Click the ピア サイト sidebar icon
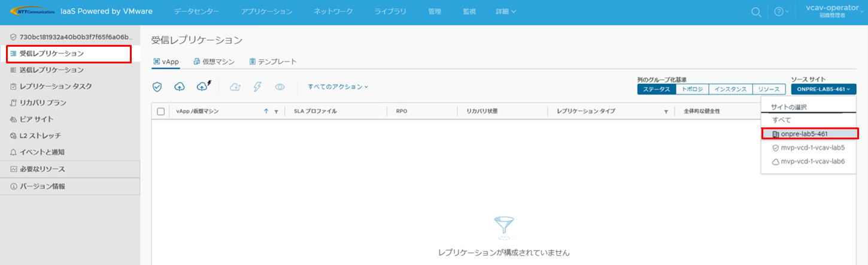 click(13, 119)
